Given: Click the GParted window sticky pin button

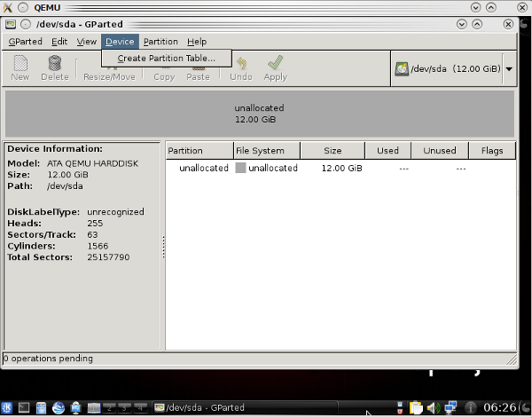Looking at the screenshot, I should [x=26, y=24].
